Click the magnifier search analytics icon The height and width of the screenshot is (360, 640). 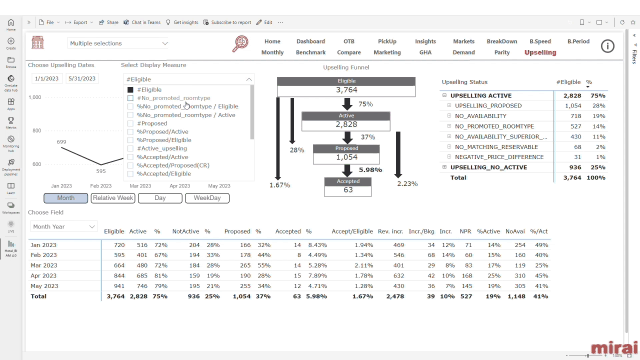pos(240,44)
